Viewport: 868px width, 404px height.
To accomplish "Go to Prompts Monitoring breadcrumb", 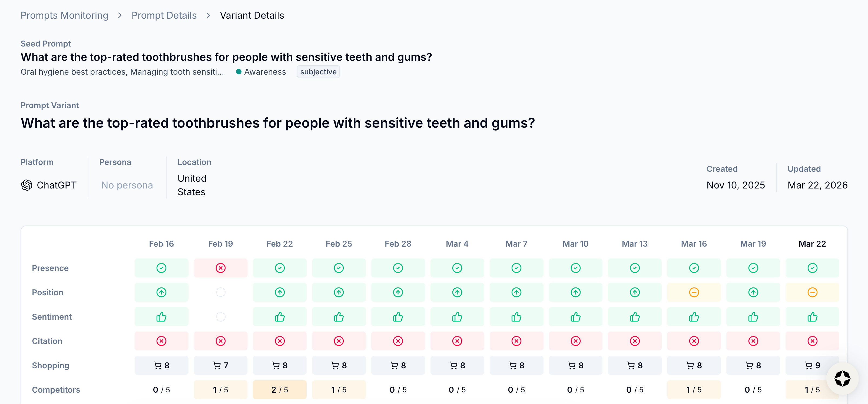I will (64, 15).
